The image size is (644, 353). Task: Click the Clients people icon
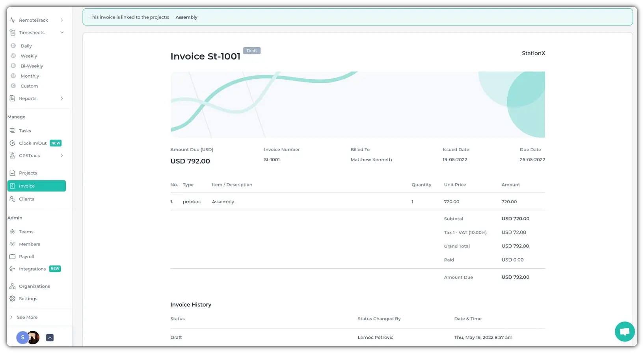[12, 199]
